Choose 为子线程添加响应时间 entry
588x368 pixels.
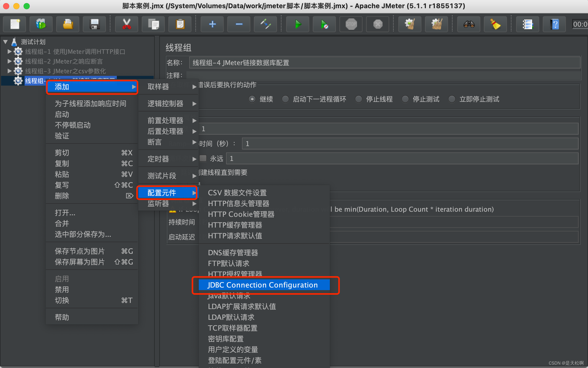(x=92, y=104)
